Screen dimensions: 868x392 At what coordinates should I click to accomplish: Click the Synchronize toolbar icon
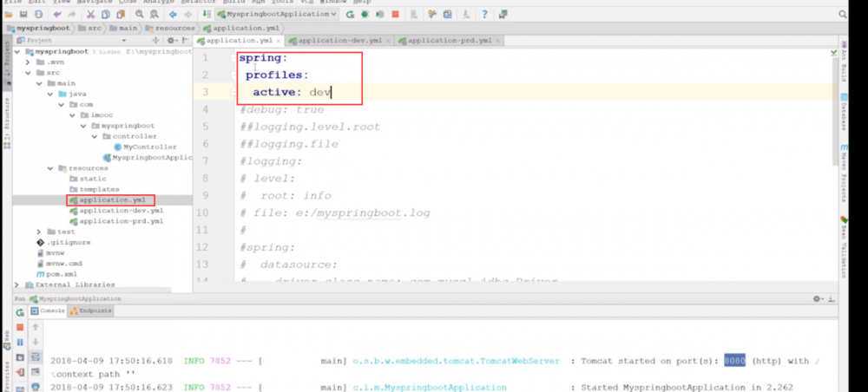39,15
